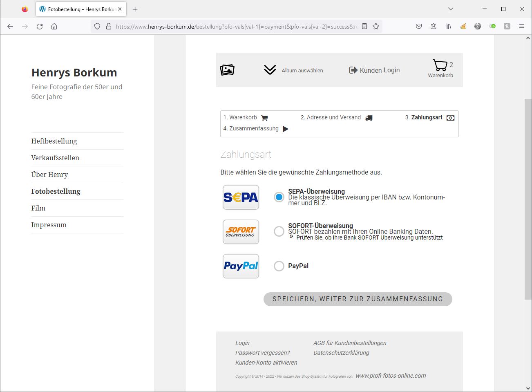
Task: Select SOFORT-Überweisung radio button
Action: pos(279,231)
